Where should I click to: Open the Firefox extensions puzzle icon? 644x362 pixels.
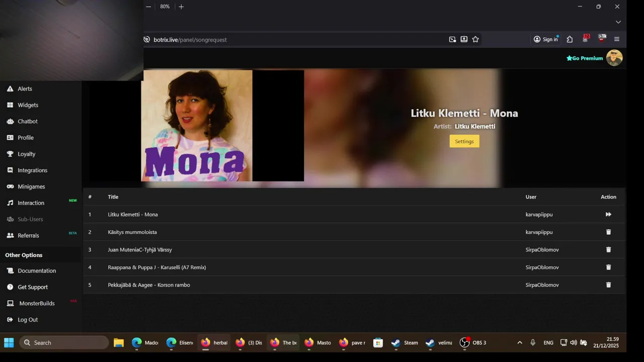click(x=570, y=39)
